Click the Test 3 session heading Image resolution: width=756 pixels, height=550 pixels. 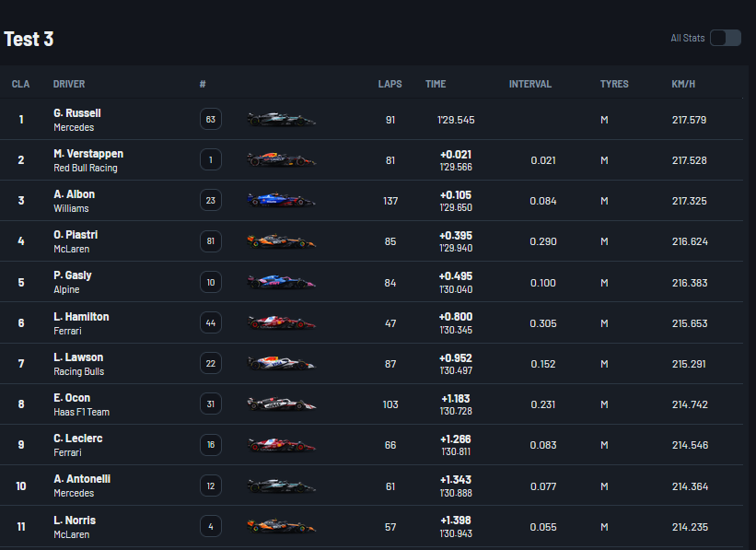coord(29,39)
